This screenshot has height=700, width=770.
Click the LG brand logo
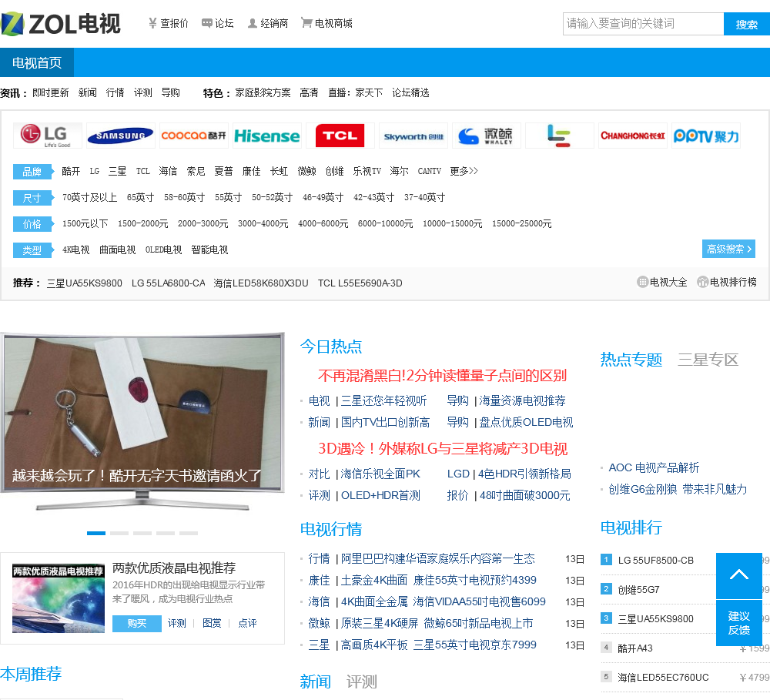(x=47, y=136)
